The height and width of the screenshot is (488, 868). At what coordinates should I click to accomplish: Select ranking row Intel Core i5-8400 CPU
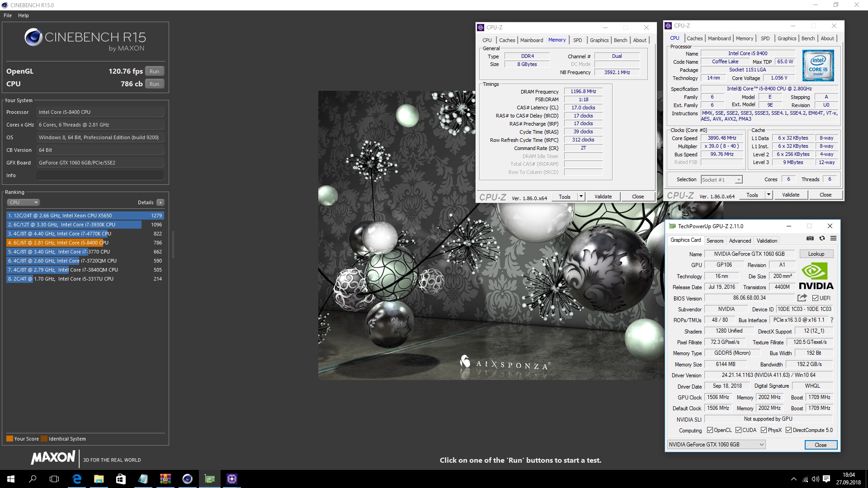(x=85, y=243)
